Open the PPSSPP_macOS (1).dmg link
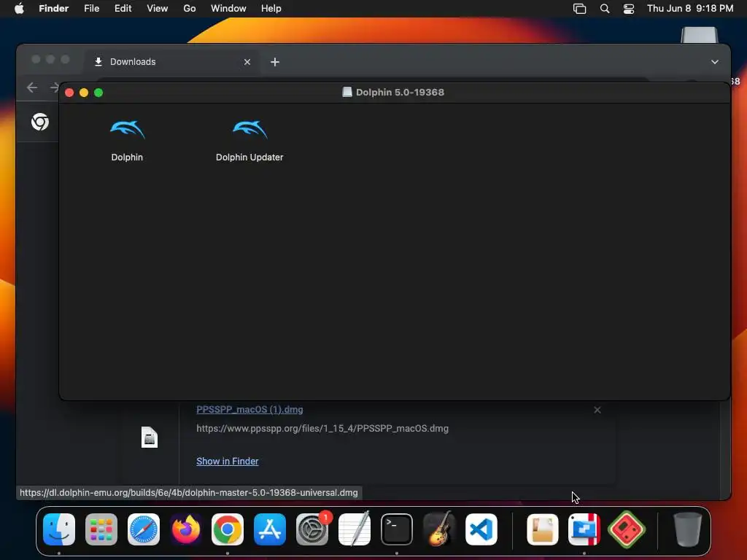 coord(249,410)
